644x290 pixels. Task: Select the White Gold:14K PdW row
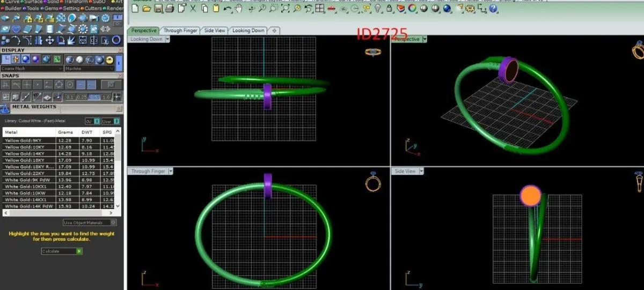(x=59, y=206)
